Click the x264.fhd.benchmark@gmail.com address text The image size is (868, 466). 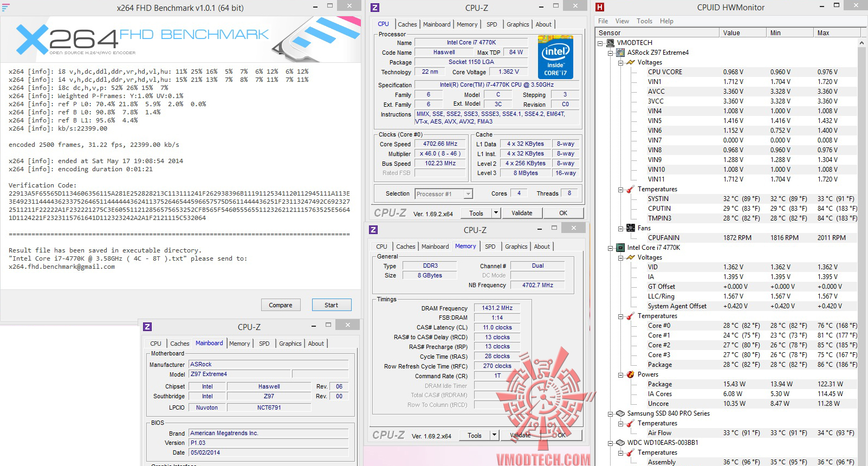(x=62, y=267)
